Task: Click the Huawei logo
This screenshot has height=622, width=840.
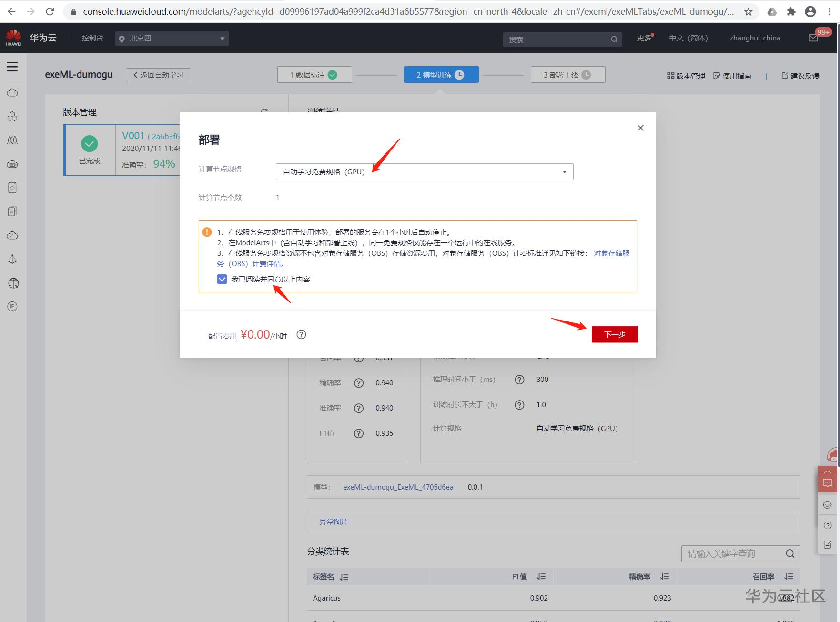Action: click(13, 38)
